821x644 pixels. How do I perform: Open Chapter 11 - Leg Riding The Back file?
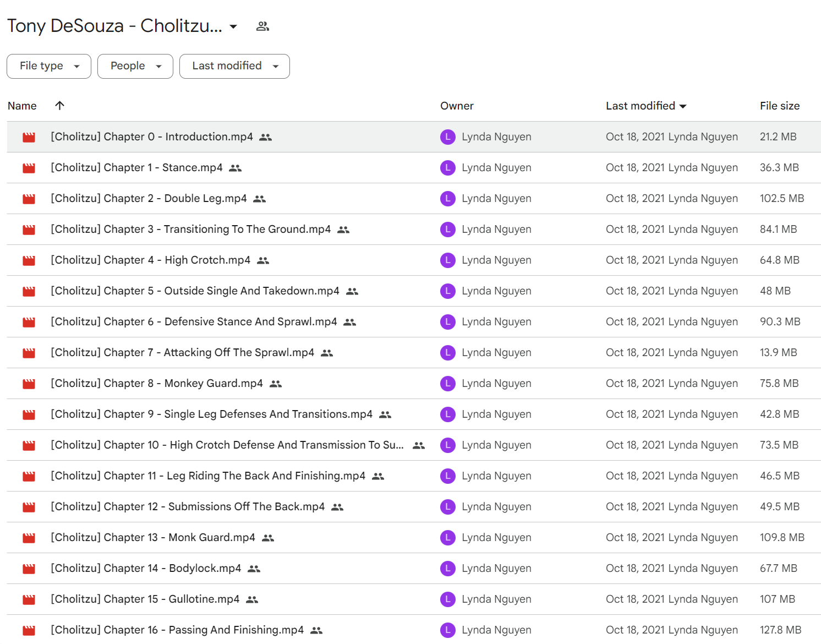click(x=208, y=476)
